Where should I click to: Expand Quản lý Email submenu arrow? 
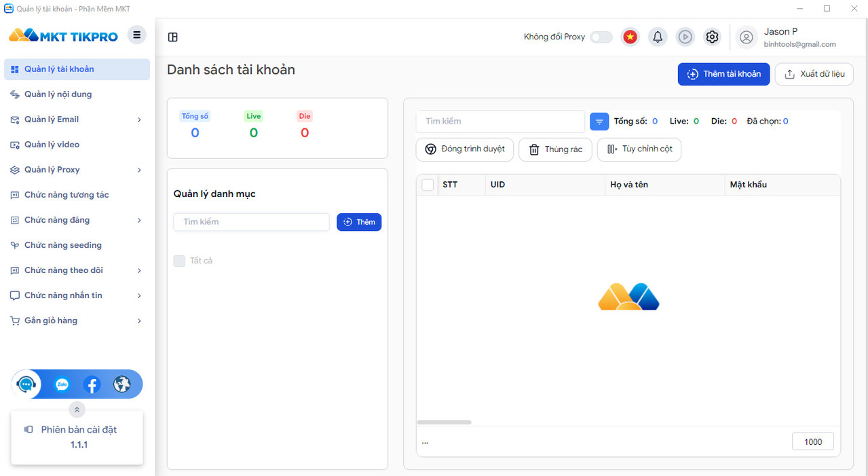(x=139, y=120)
